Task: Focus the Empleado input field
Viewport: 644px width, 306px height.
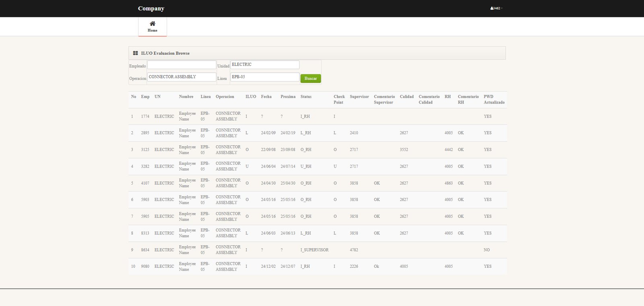Action: click(x=182, y=65)
